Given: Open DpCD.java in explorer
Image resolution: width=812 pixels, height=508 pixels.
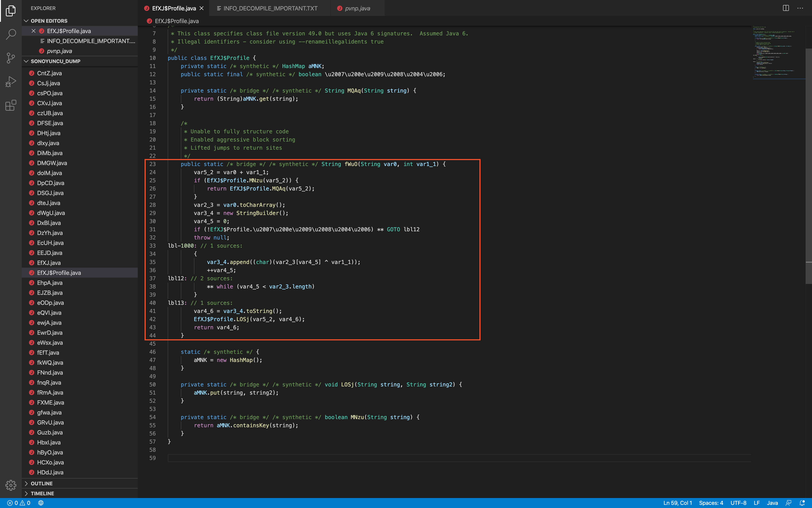Looking at the screenshot, I should pos(80,183).
